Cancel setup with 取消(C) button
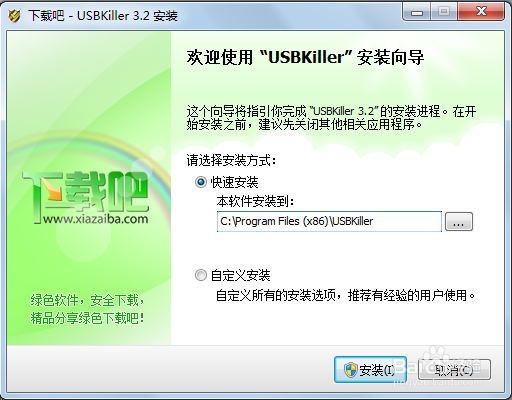 click(454, 370)
